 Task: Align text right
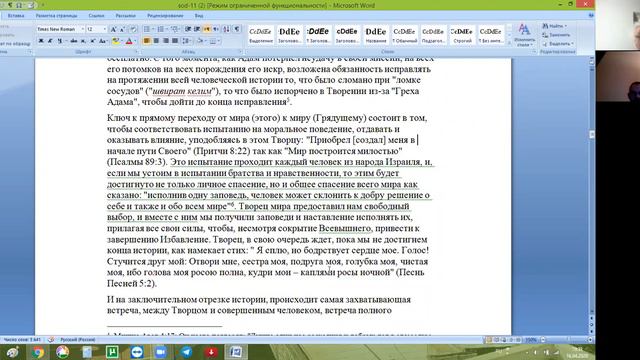(165, 41)
